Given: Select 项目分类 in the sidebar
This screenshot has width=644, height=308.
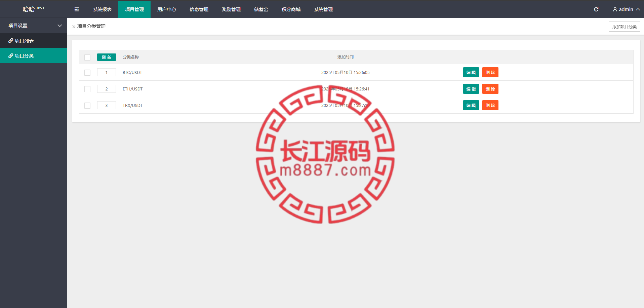Looking at the screenshot, I should click(34, 56).
